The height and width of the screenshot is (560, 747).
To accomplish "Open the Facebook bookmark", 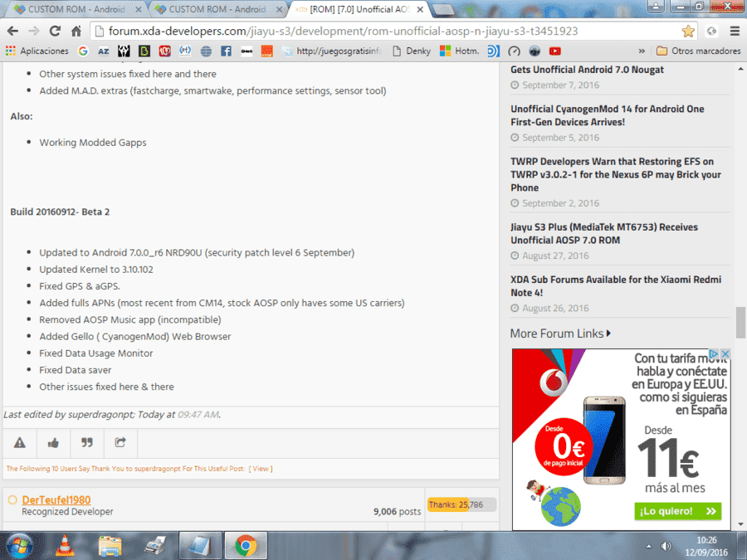I will (x=227, y=51).
